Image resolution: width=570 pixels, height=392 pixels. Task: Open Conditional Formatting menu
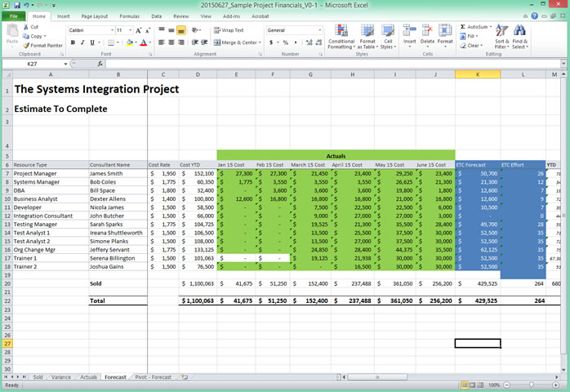tap(341, 37)
